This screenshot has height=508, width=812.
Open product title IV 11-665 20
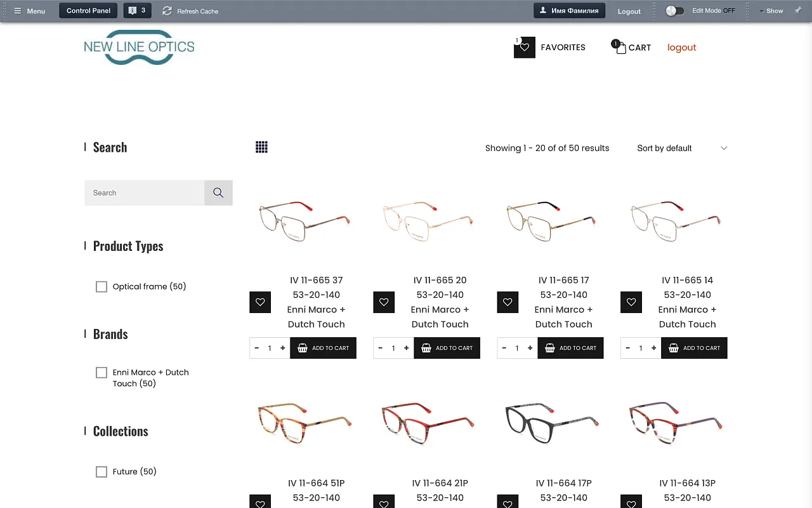tap(440, 302)
